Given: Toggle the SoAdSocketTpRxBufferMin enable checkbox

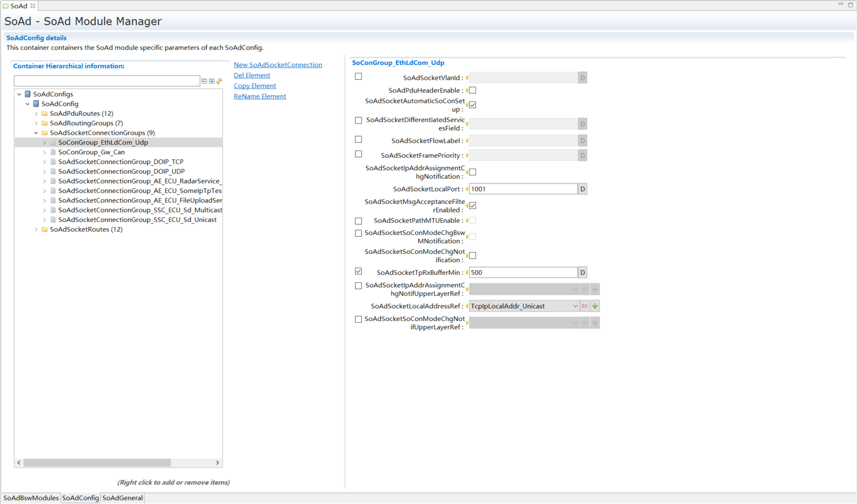Looking at the screenshot, I should pyautogui.click(x=359, y=272).
